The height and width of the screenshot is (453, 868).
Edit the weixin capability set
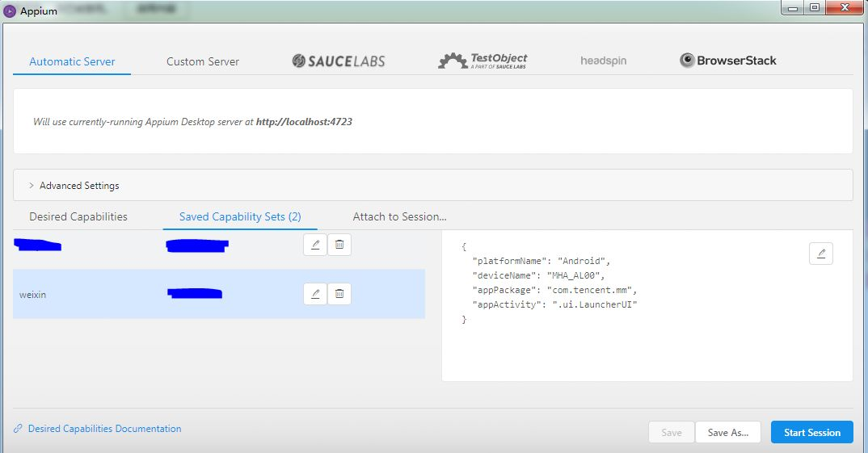coord(315,294)
